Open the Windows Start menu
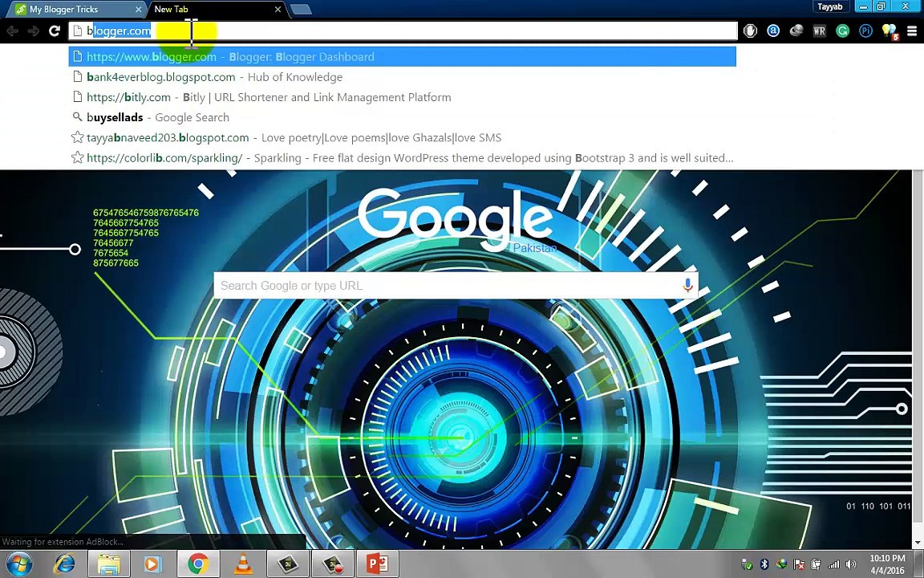Viewport: 924px width, 578px height. pos(19,564)
